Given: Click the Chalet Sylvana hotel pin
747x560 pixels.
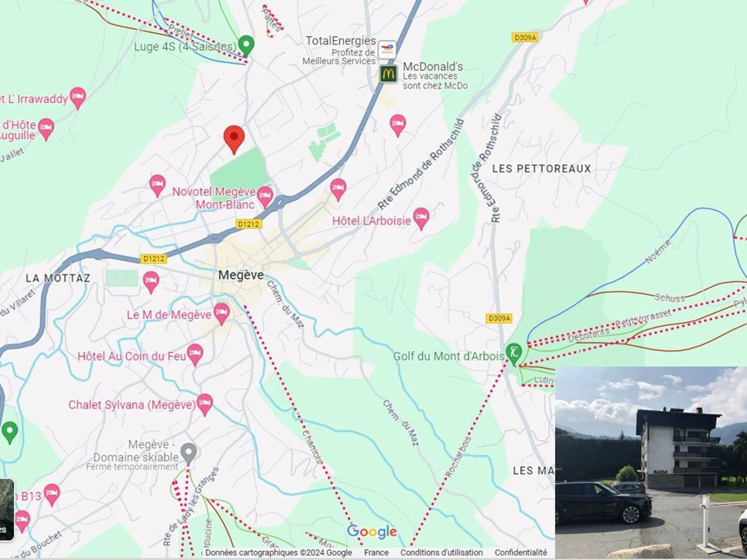Looking at the screenshot, I should pyautogui.click(x=205, y=405).
